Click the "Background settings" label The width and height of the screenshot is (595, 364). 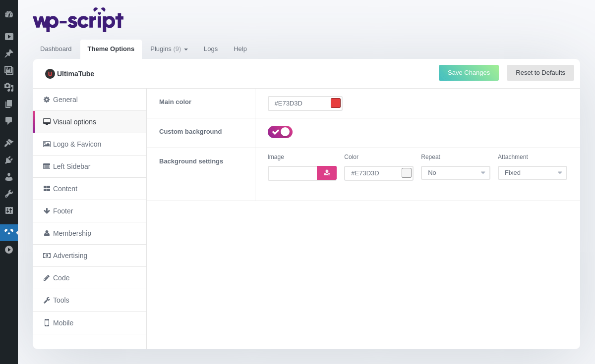[x=191, y=161]
